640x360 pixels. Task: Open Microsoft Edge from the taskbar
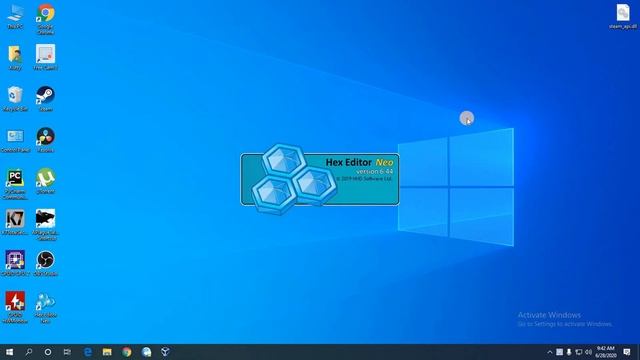(x=88, y=352)
